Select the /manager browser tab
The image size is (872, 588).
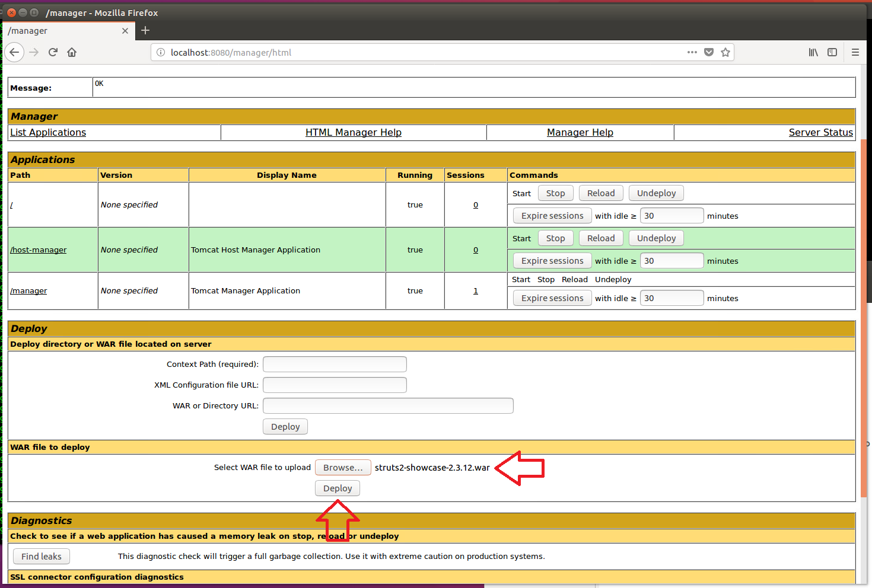[x=65, y=31]
